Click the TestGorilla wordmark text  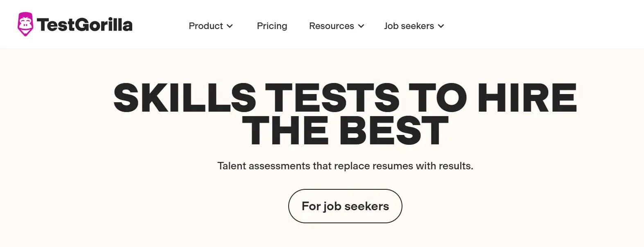85,25
